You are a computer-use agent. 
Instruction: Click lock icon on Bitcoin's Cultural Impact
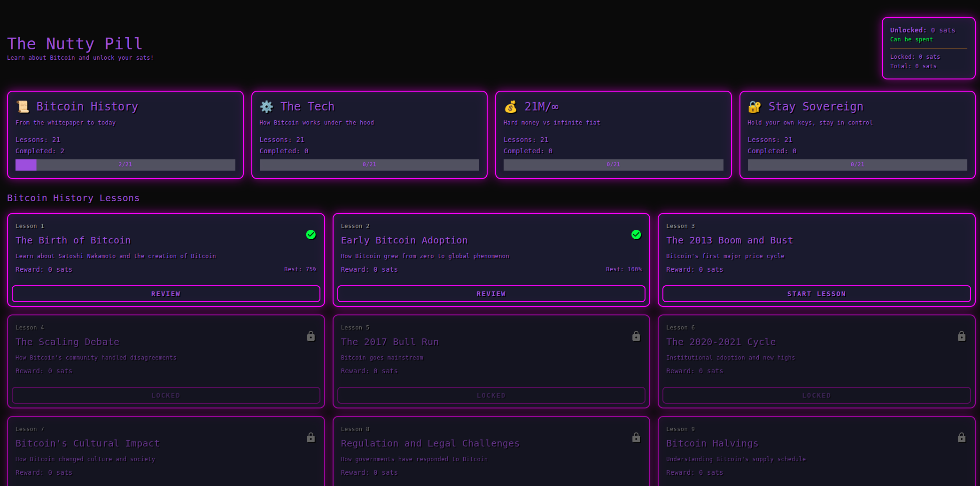311,438
